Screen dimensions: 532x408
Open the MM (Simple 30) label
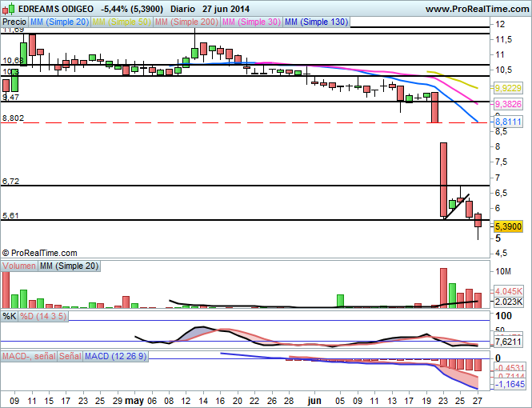[251, 22]
